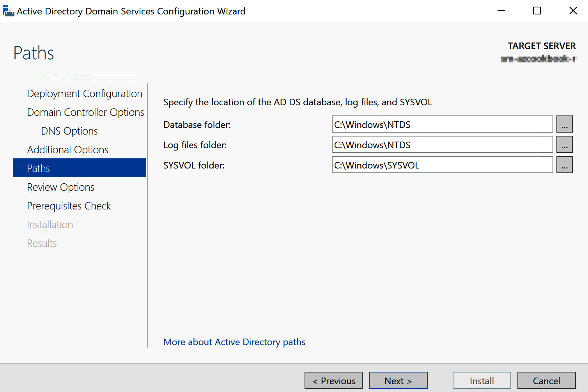The image size is (588, 392).
Task: Click the Previous button
Action: pyautogui.click(x=334, y=381)
